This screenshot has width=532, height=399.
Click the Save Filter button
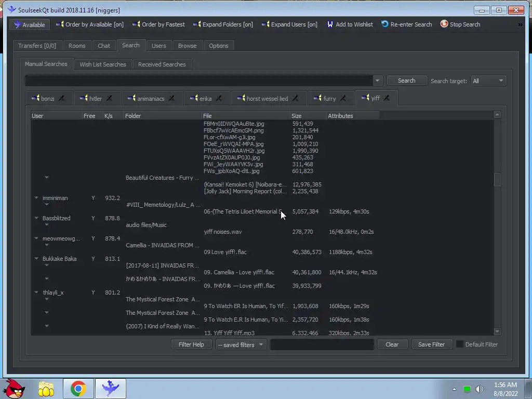point(431,344)
